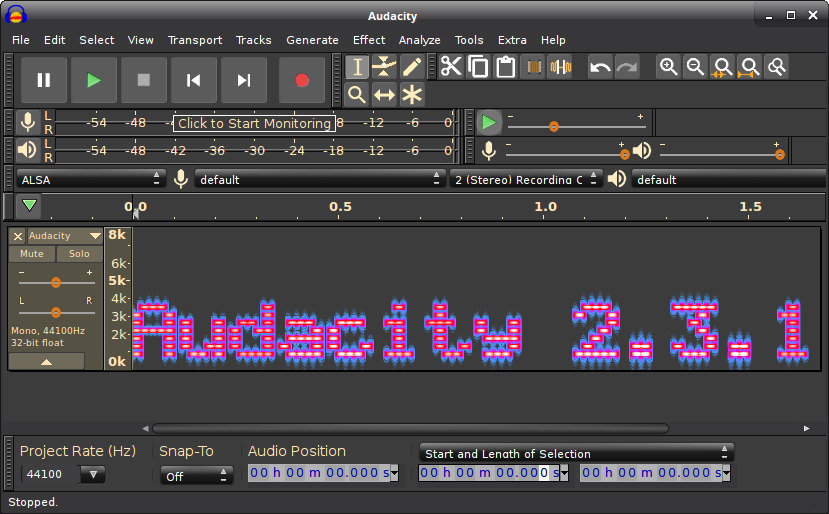Click the Zoom Toggle icon

(777, 67)
